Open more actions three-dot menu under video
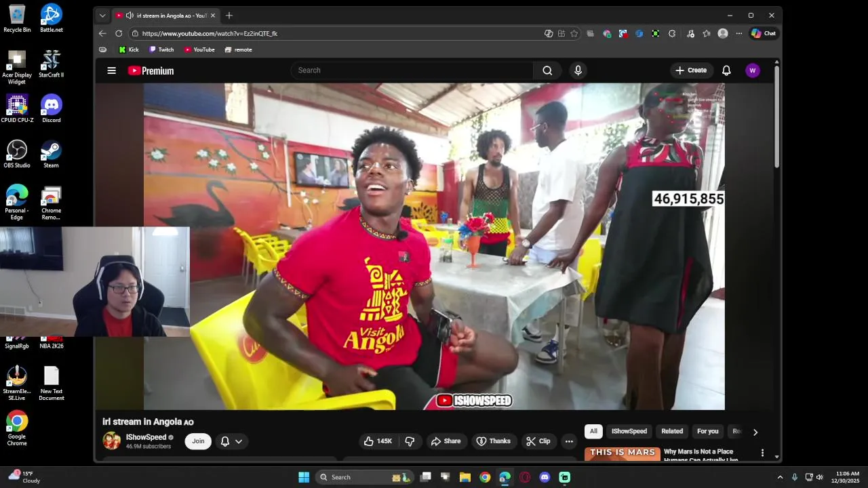The width and height of the screenshot is (868, 488). click(x=569, y=441)
